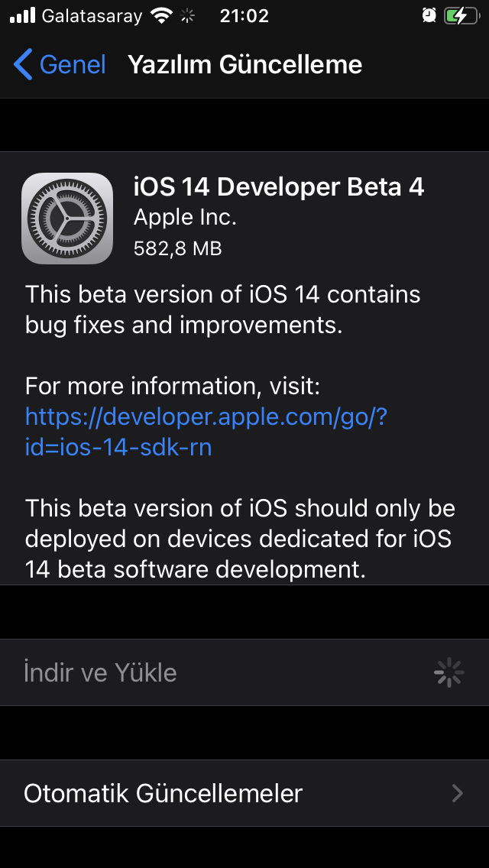Tap the charging battery icon
The image size is (489, 868).
tap(461, 15)
